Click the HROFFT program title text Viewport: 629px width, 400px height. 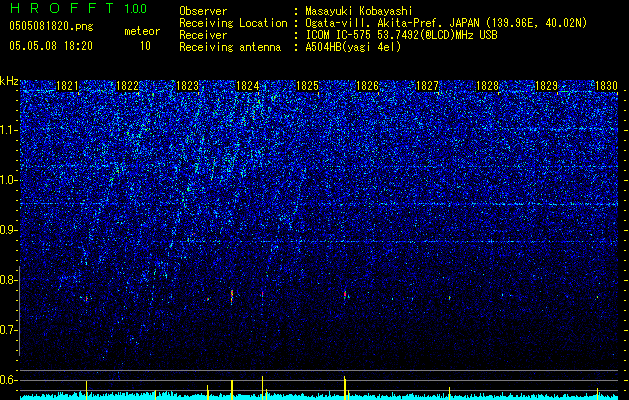pos(63,8)
